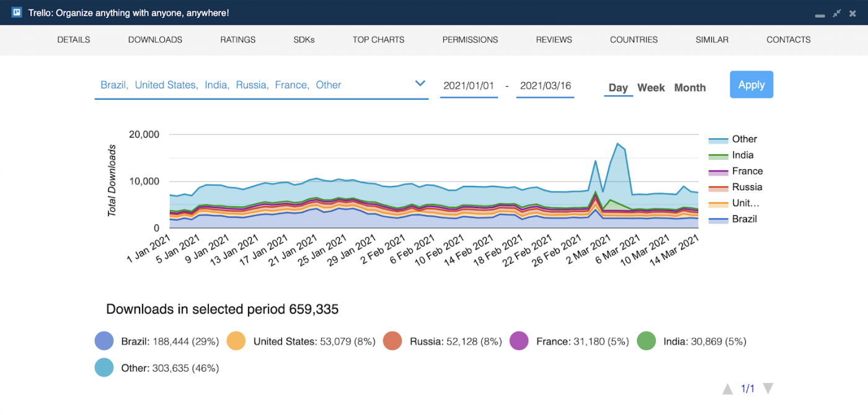The height and width of the screenshot is (415, 868).
Task: Switch chart to Month granularity
Action: pyautogui.click(x=690, y=88)
